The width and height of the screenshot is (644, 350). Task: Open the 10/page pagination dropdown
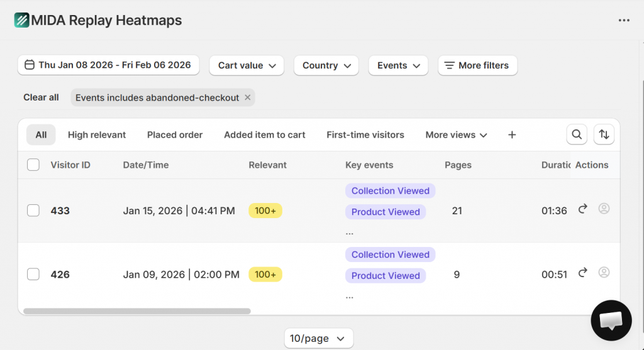(318, 339)
